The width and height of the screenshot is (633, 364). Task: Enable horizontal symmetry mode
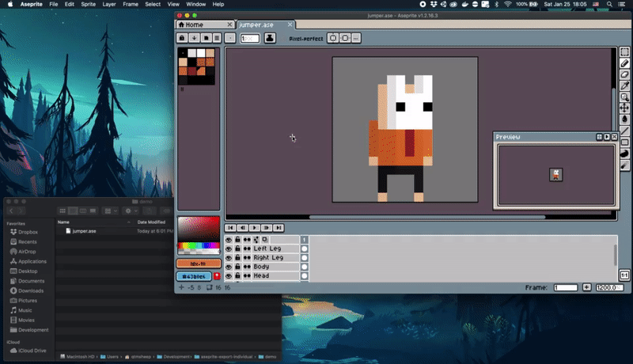(333, 38)
